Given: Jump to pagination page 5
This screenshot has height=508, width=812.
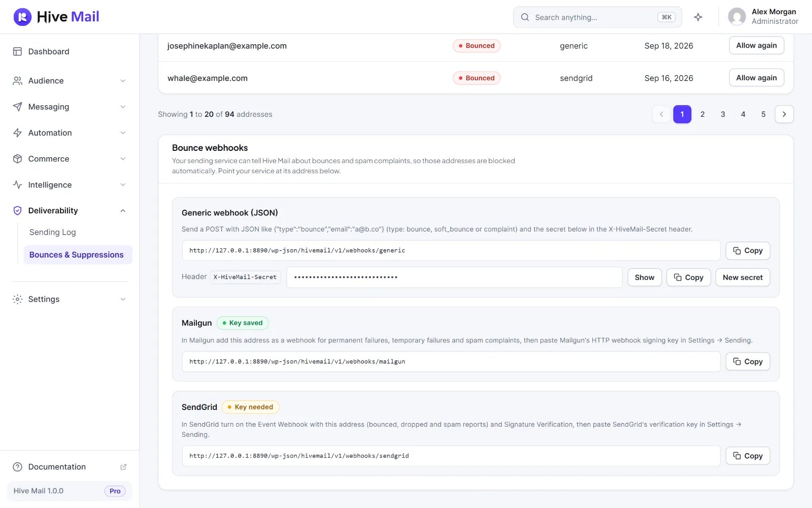Looking at the screenshot, I should coord(763,114).
